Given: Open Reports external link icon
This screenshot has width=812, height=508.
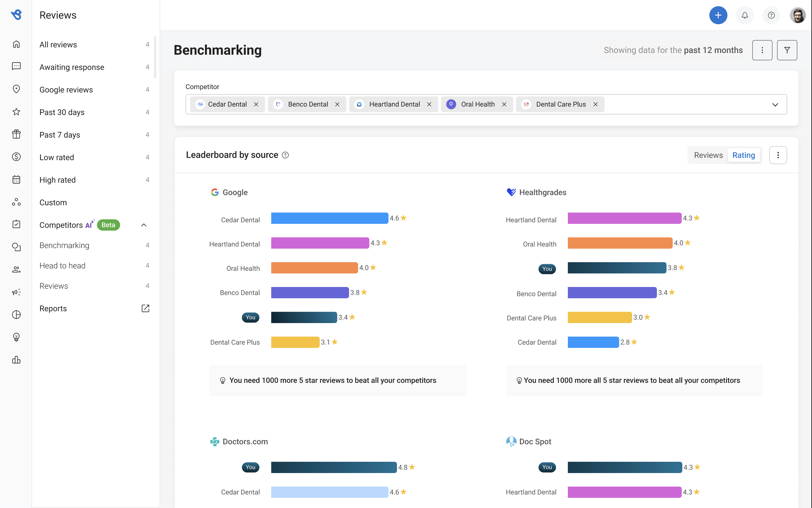Looking at the screenshot, I should point(145,308).
